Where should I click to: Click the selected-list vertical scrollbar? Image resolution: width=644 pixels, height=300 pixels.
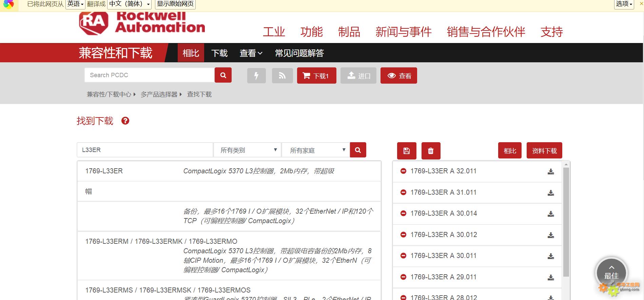coord(566,222)
